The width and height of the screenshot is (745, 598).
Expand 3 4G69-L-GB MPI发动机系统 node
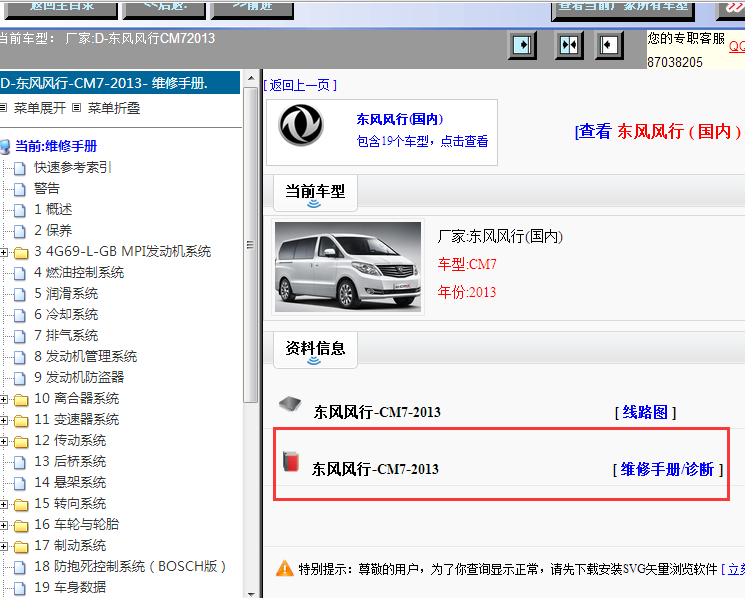point(3,252)
